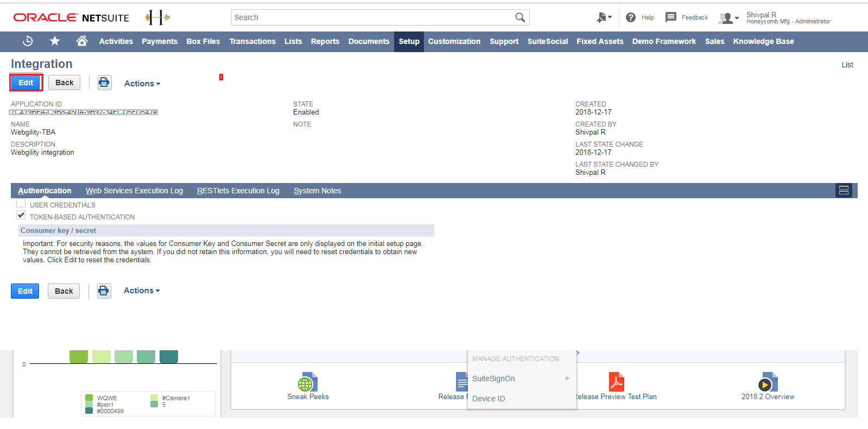Viewport: 868px width, 429px height.
Task: Switch to RESTlets Execution Log subtab
Action: coord(238,191)
